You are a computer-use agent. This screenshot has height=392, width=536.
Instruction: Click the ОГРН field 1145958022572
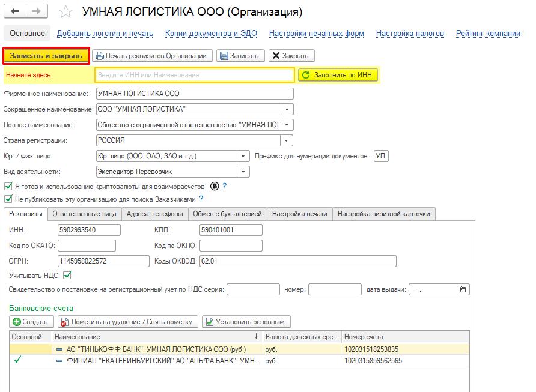(x=103, y=261)
